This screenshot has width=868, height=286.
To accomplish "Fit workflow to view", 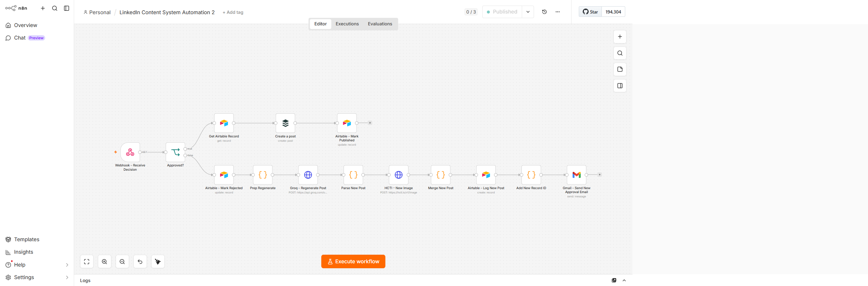I will pyautogui.click(x=87, y=262).
